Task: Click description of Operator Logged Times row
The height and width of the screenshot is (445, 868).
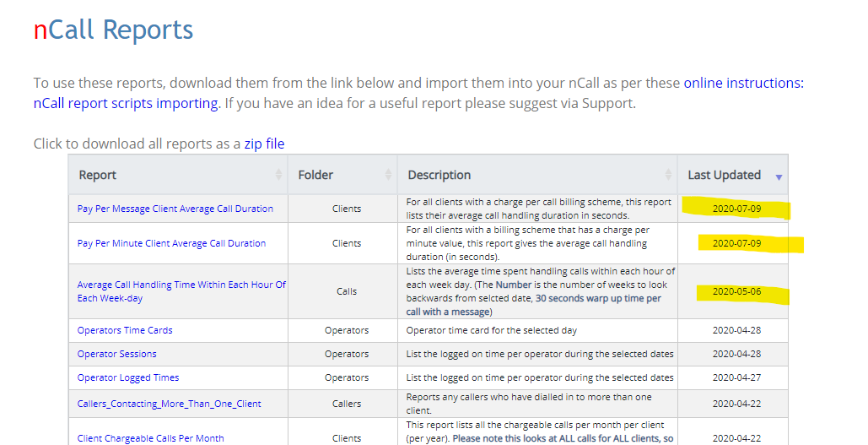Action: point(540,378)
